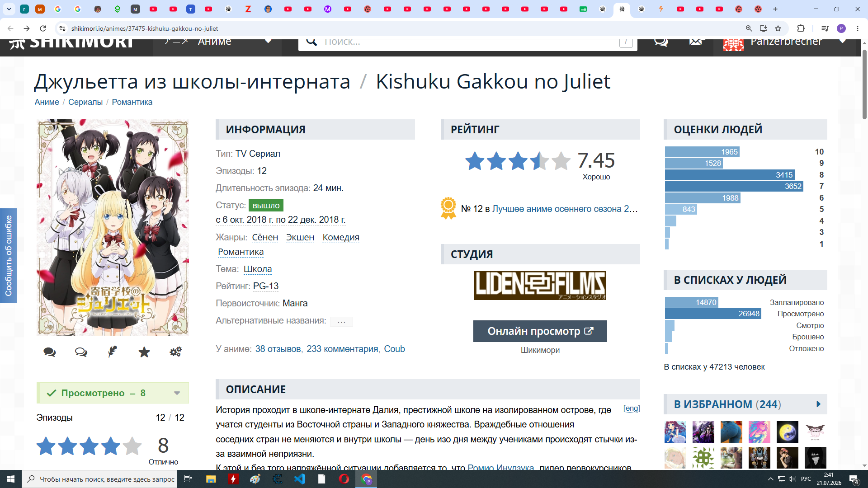Open the Windows notification center icon
Viewport: 868px width, 488px height.
[x=854, y=479]
